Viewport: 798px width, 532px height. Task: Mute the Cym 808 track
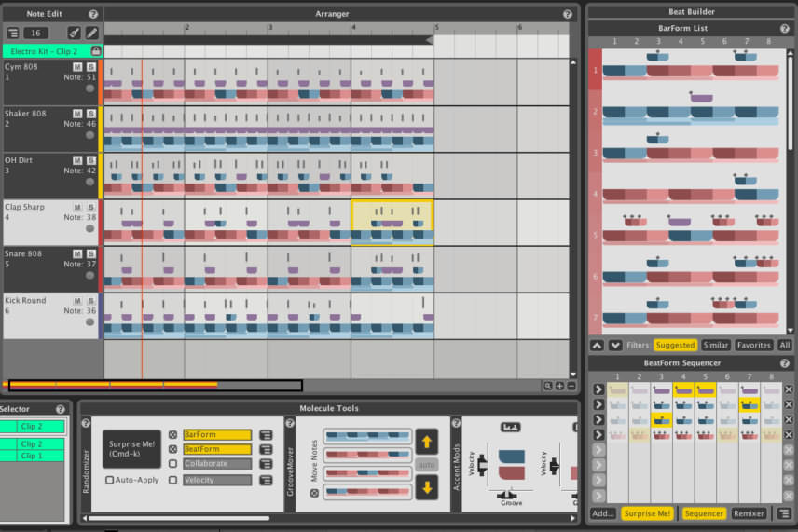tap(77, 67)
